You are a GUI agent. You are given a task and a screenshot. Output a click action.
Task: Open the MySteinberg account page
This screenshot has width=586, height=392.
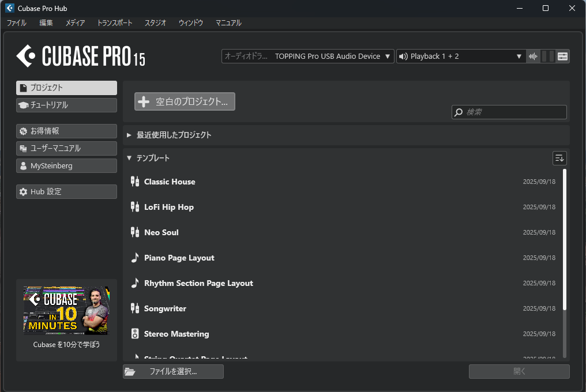click(66, 166)
